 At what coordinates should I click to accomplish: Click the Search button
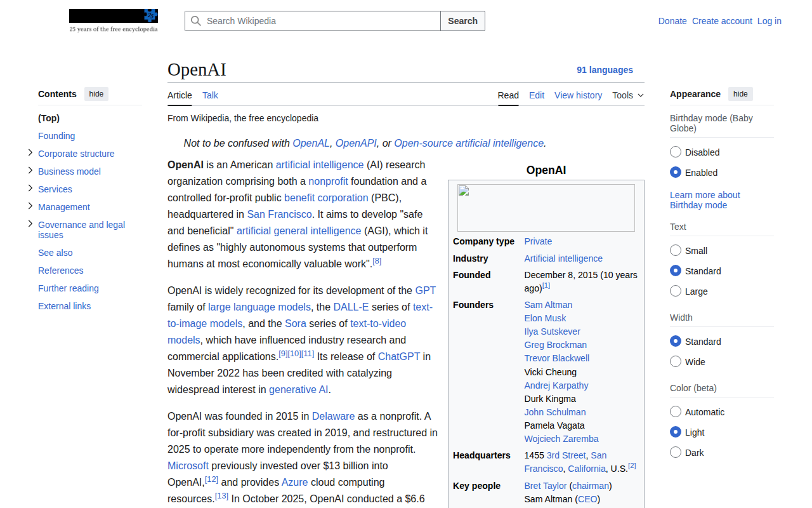coord(462,21)
